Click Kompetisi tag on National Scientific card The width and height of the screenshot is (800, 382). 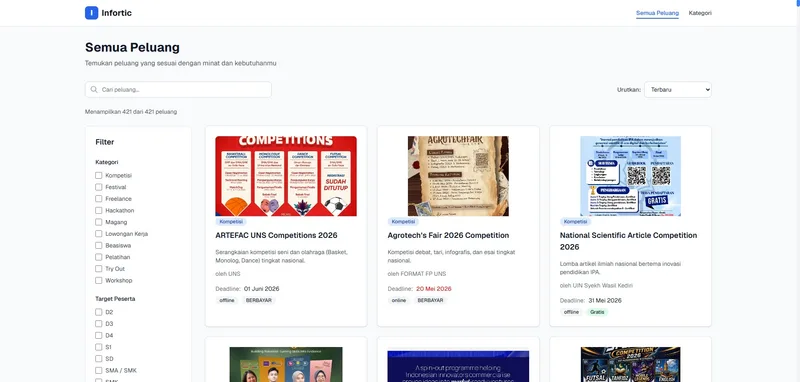coord(576,222)
